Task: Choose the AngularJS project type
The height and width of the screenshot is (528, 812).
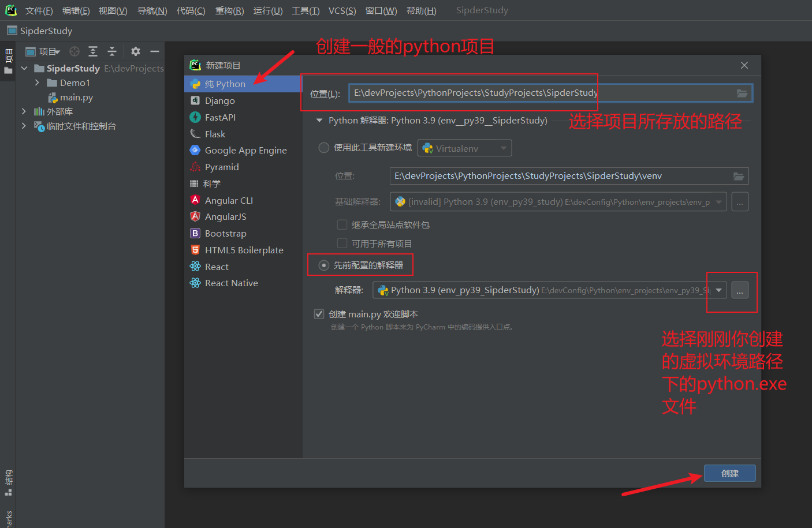Action: click(x=243, y=216)
